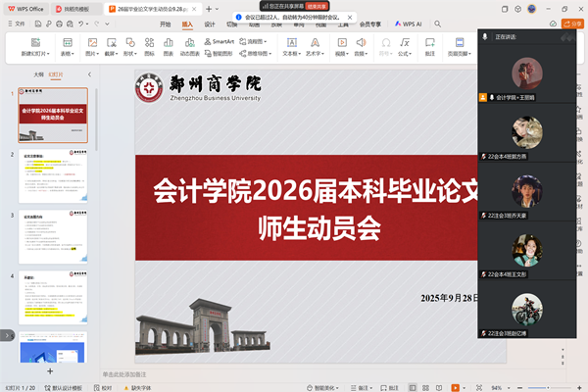This screenshot has width=588, height=392.
Task: Switch to 大纲 outline view in side panel
Action: coord(38,73)
